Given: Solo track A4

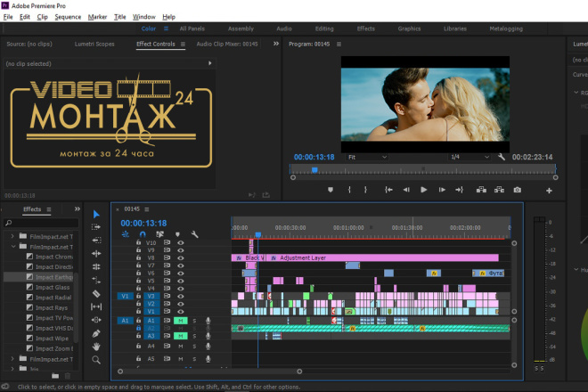Looking at the screenshot, I should pyautogui.click(x=194, y=347).
